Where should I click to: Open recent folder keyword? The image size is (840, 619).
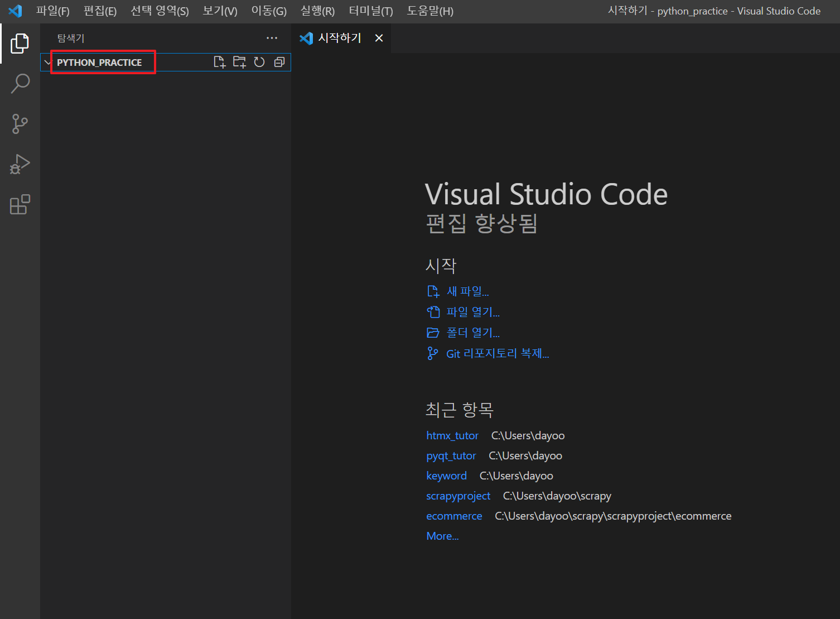pyautogui.click(x=446, y=476)
